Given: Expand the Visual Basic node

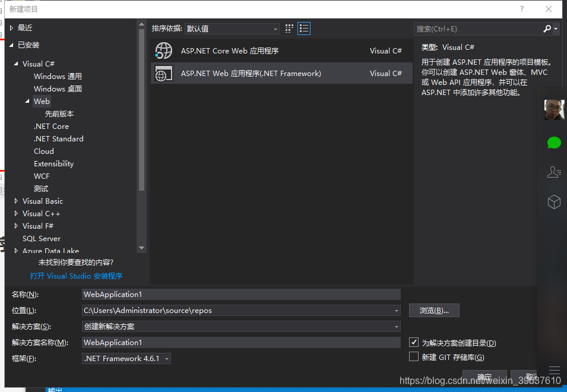Looking at the screenshot, I should point(16,201).
